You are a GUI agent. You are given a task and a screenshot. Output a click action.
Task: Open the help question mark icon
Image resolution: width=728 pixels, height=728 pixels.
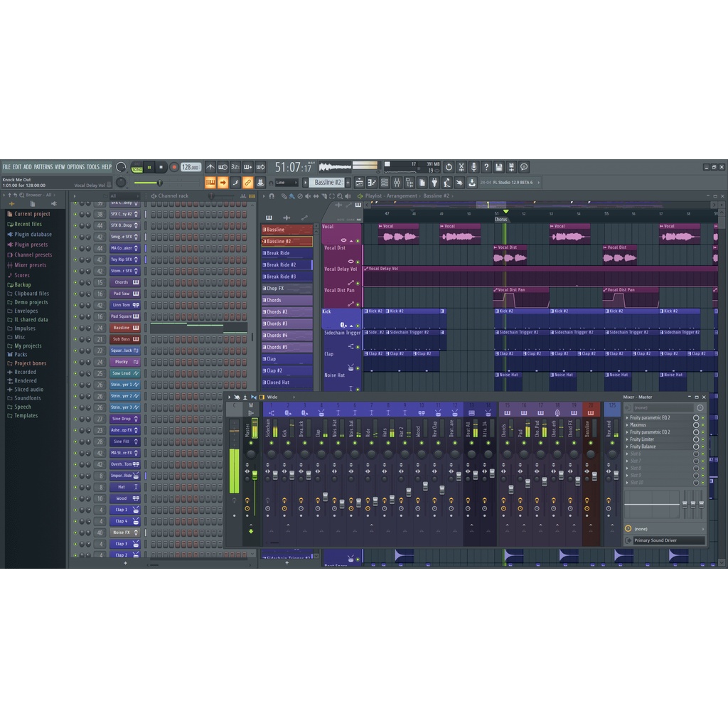pyautogui.click(x=486, y=167)
